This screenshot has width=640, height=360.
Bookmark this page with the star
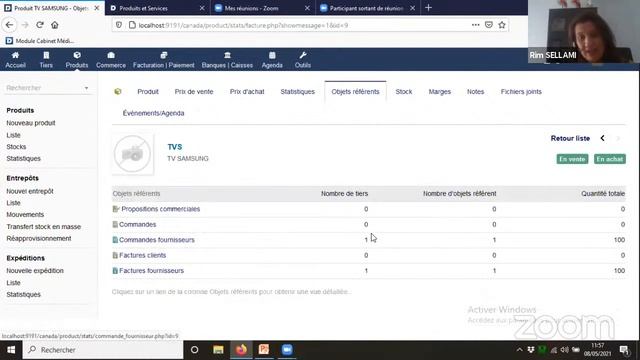502,25
